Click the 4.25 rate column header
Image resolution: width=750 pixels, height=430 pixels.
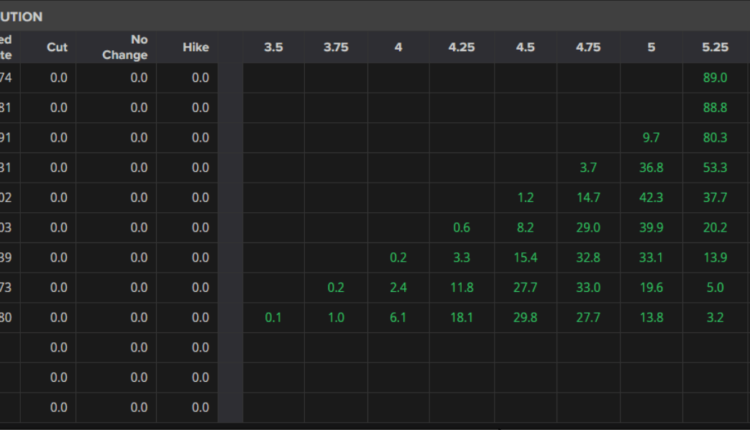coord(461,47)
